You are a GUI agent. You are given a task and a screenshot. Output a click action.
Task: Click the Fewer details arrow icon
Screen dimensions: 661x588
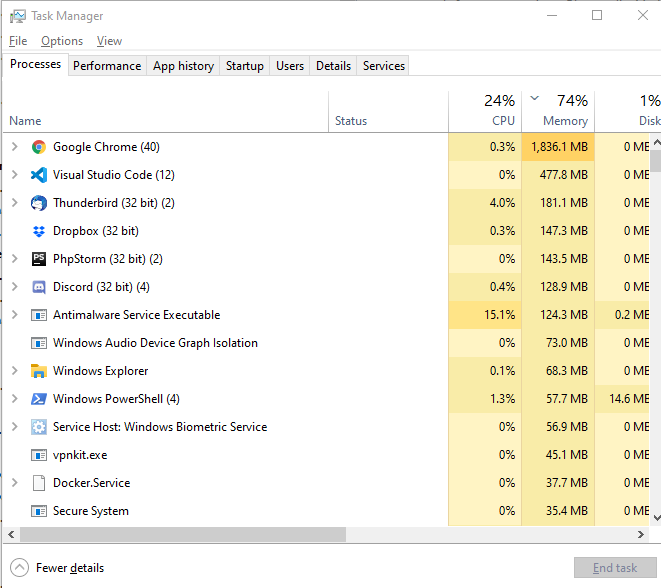[19, 568]
